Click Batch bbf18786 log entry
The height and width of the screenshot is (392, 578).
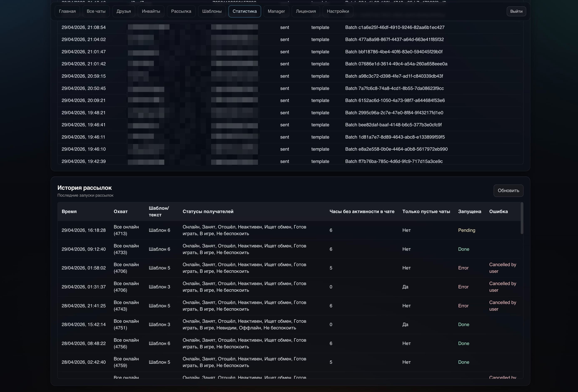coord(394,52)
